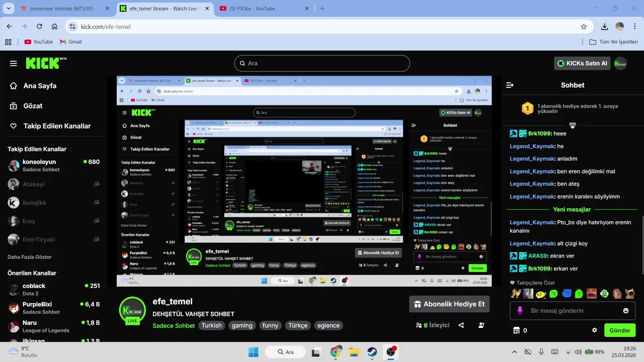Viewport: 644px width, 362px height.
Task: Click username Brk1099 in heee message
Action: (540, 134)
